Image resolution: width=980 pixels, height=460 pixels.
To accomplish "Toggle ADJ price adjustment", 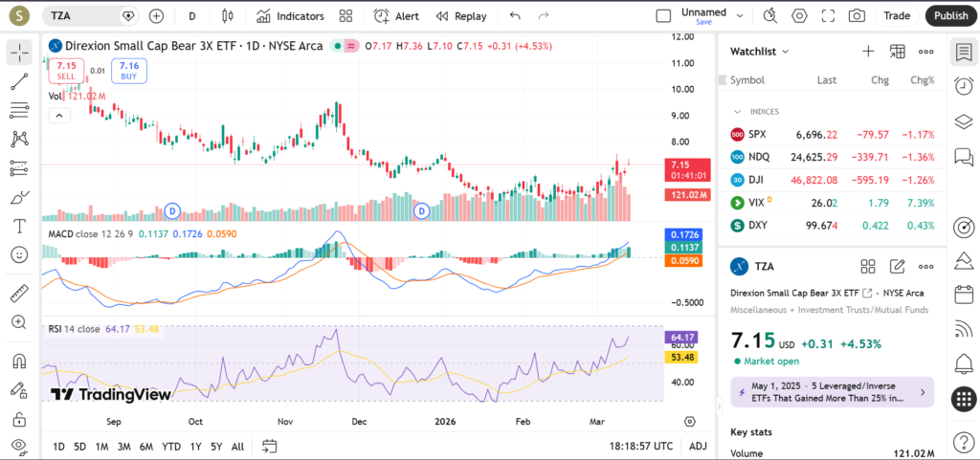I will (x=698, y=447).
